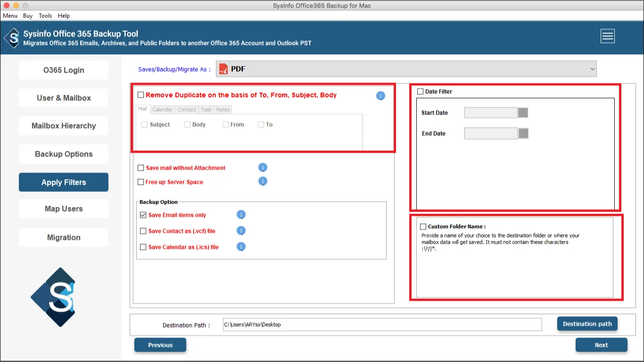
Task: Click info icon beside Save mail without Attachment
Action: coord(263,167)
